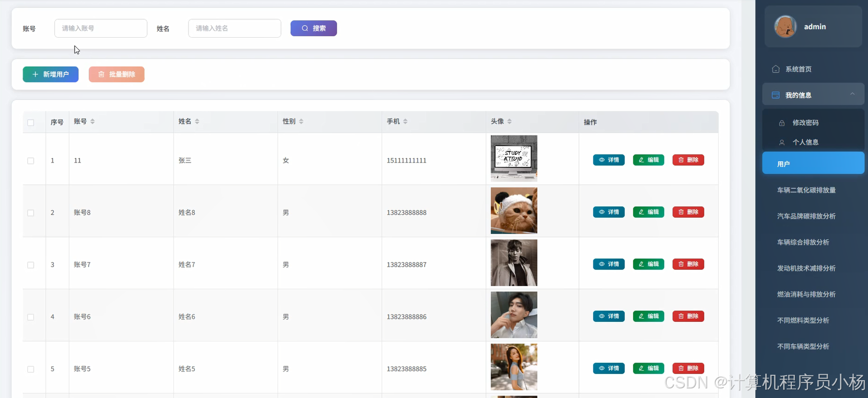Open 车辆二氧化碳排放量 in the sidebar
The width and height of the screenshot is (868, 398).
coord(806,190)
